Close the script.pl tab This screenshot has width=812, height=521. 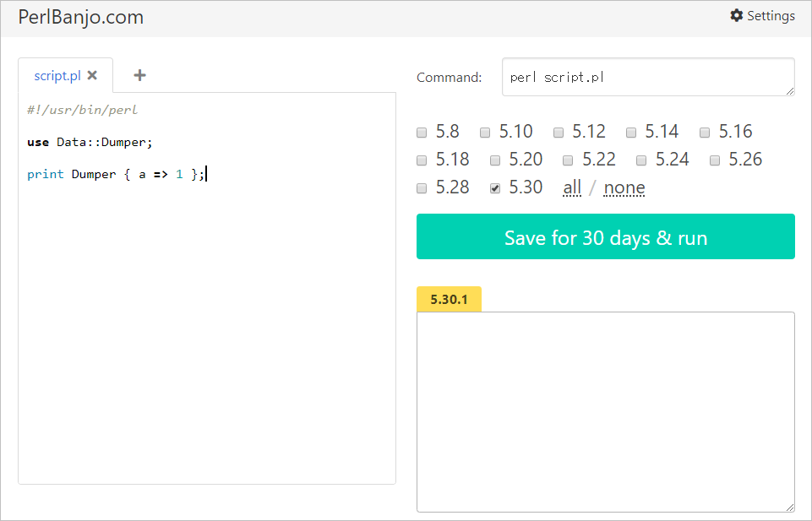[x=93, y=75]
